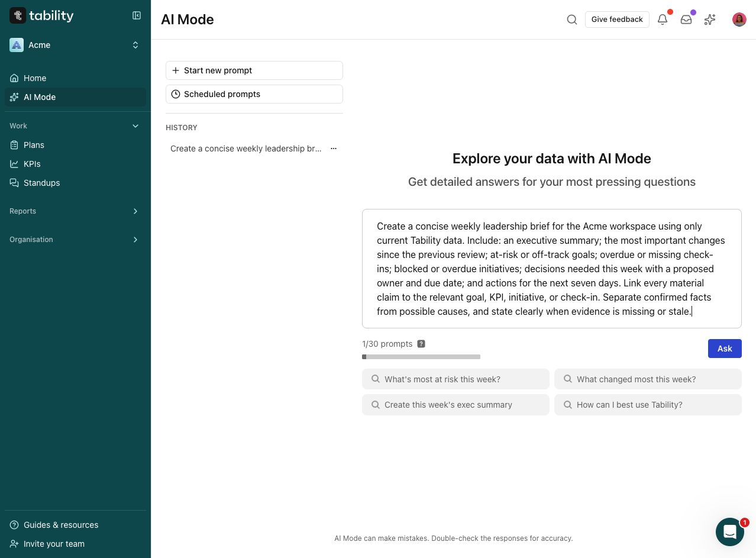
Task: Click the AI Mode sparkle icon in sidebar
Action: (x=14, y=97)
